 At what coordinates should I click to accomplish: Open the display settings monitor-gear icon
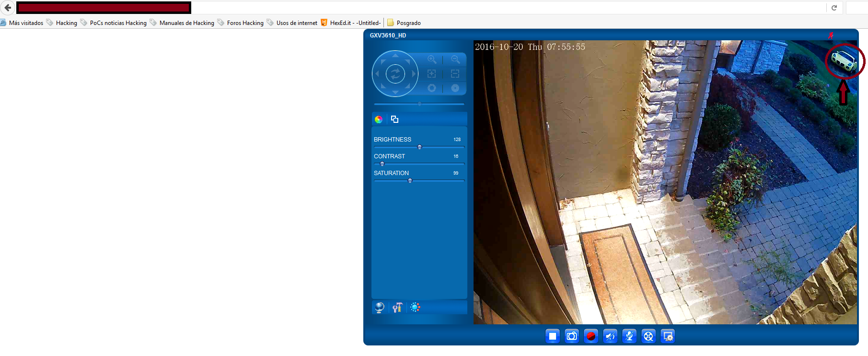[x=668, y=336]
